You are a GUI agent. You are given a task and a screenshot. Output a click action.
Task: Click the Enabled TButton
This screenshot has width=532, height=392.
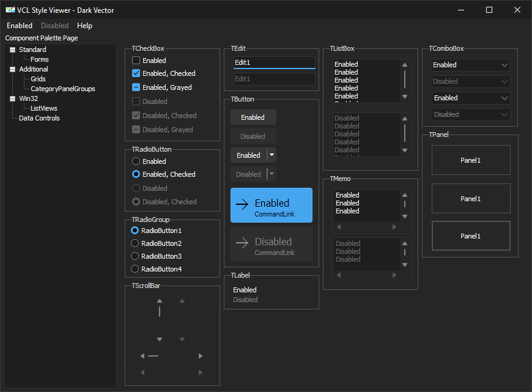pyautogui.click(x=253, y=117)
